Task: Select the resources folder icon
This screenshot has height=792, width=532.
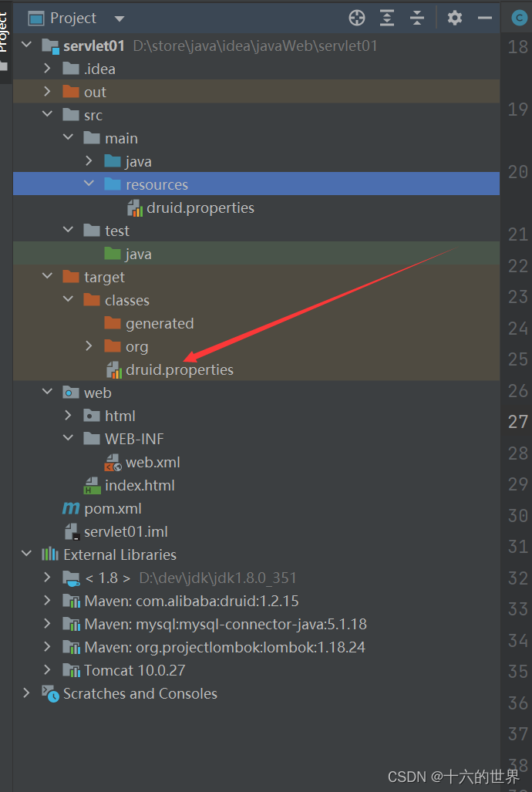Action: (x=113, y=184)
